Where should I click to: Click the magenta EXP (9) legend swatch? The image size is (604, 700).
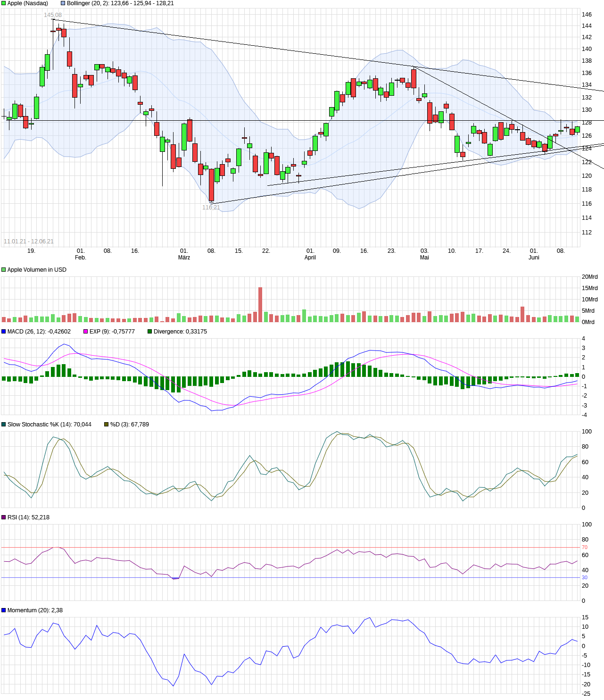point(86,332)
